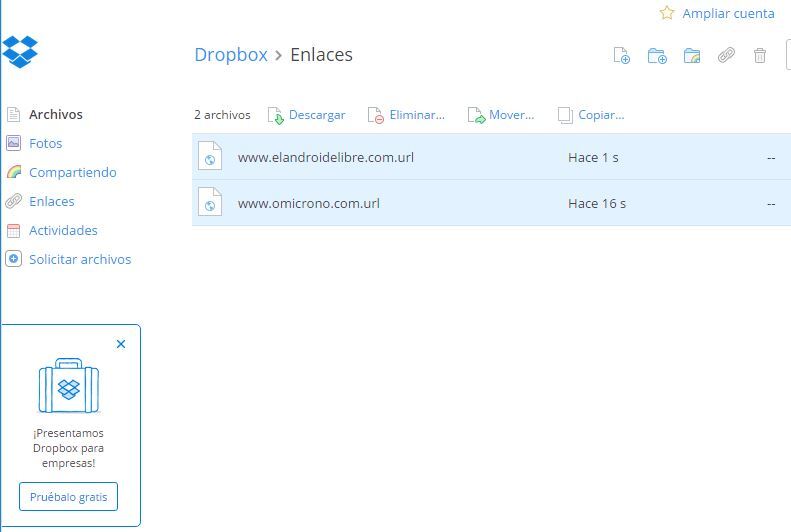Viewport: 791px width, 532px height.
Task: Go to Fotos section
Action: (x=45, y=143)
